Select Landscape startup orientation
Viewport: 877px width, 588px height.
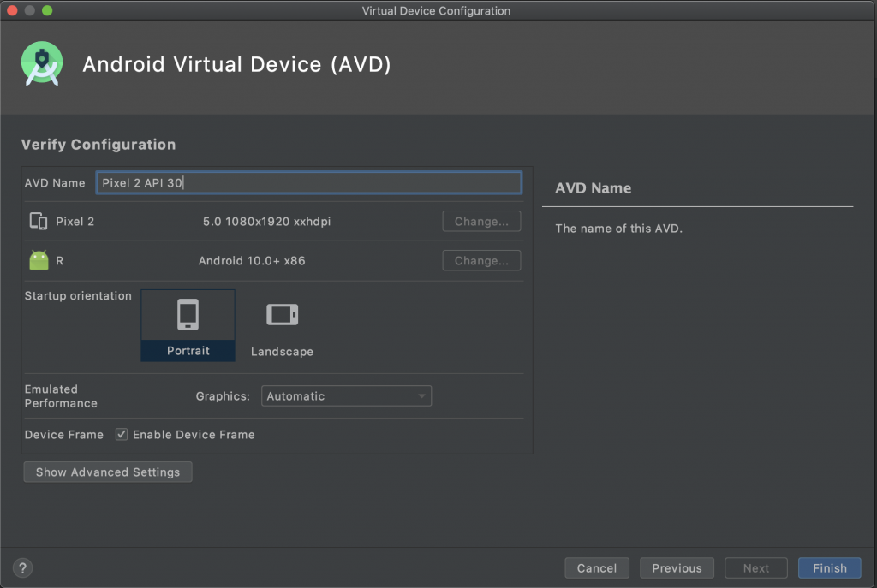pos(282,328)
